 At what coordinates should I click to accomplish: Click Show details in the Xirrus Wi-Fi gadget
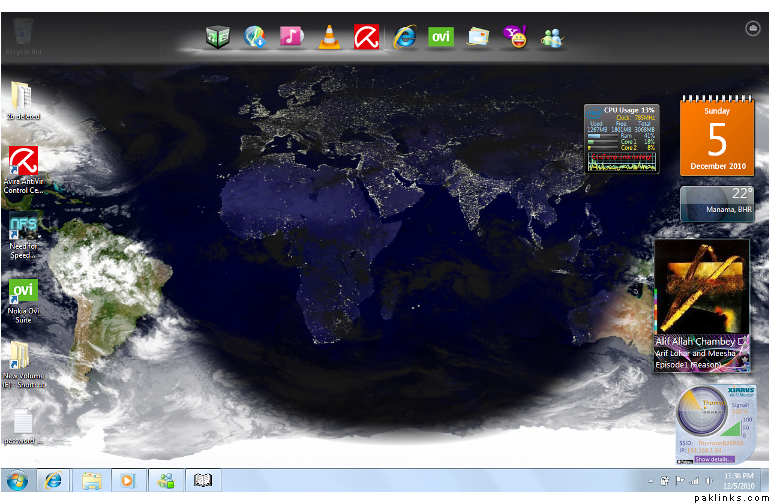click(714, 458)
